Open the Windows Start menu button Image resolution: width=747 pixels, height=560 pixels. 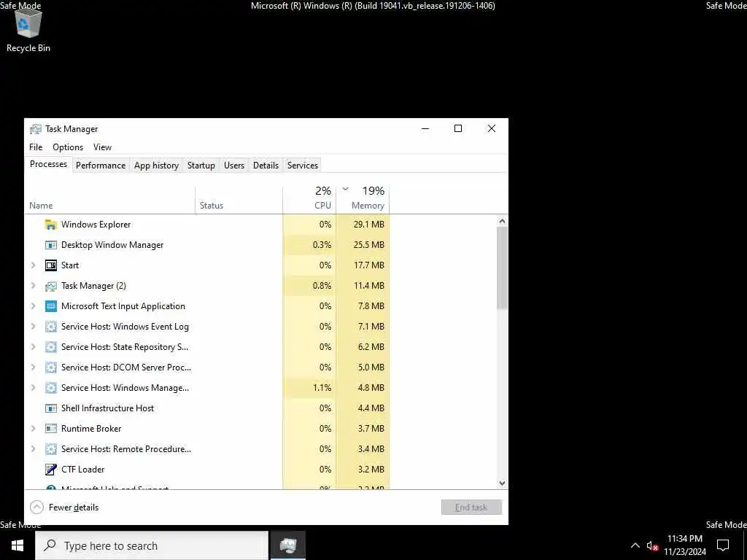point(18,545)
